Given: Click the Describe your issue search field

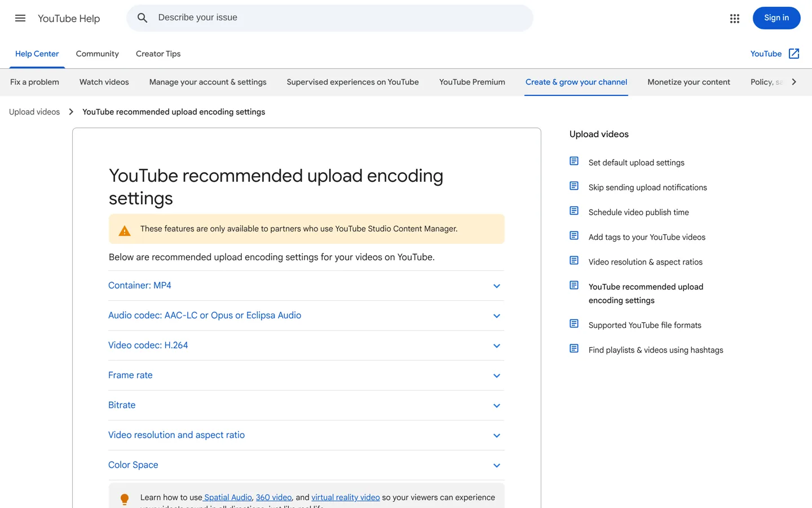Looking at the screenshot, I should pyautogui.click(x=330, y=18).
